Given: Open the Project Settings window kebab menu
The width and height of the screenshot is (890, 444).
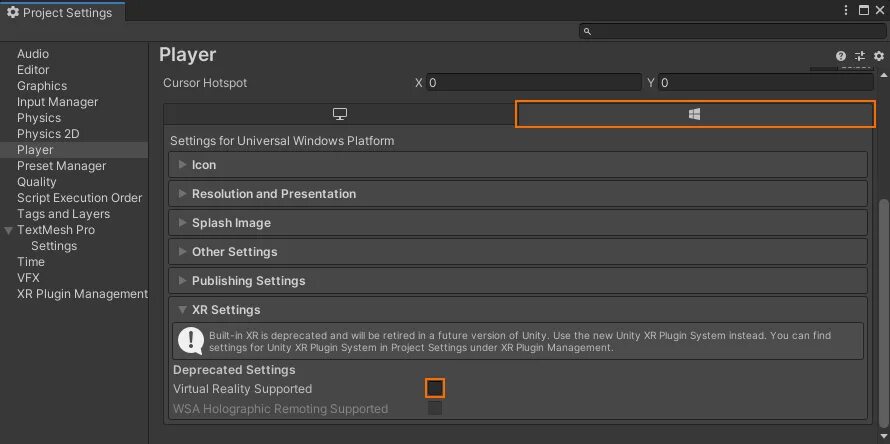Looking at the screenshot, I should (x=846, y=10).
